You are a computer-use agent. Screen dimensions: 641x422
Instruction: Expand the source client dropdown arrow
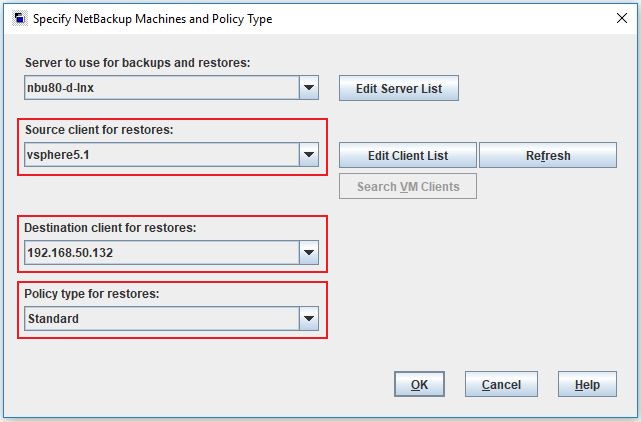coord(309,155)
